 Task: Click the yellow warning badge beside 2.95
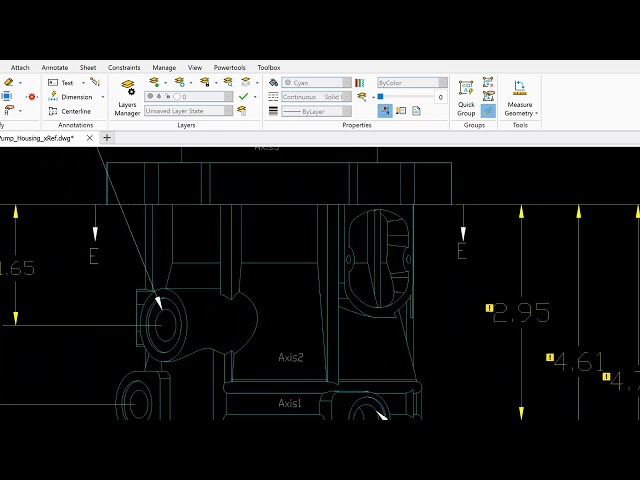(489, 308)
